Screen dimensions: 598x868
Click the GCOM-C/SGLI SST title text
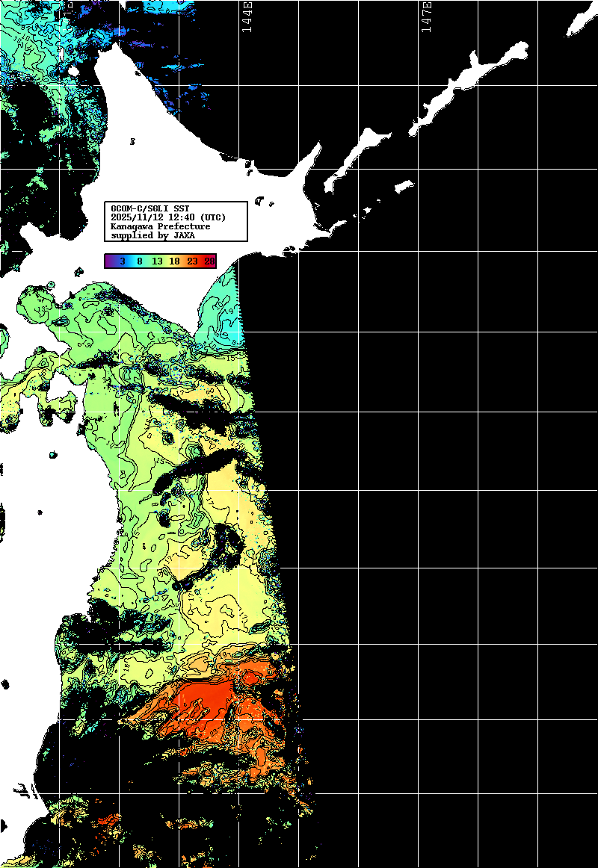click(x=149, y=208)
